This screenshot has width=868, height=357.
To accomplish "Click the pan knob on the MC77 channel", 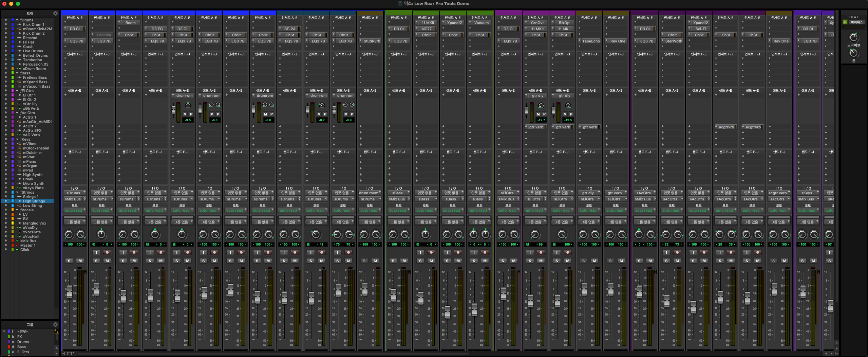I will coord(426,234).
